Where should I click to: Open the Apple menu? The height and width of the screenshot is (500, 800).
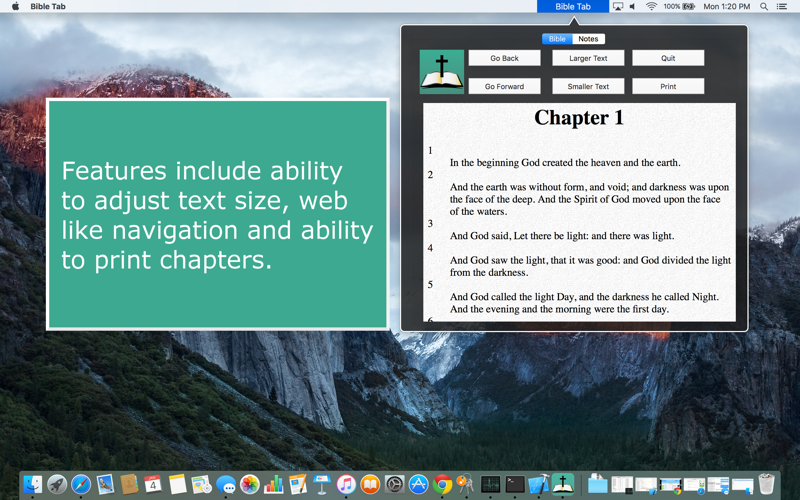pos(15,6)
